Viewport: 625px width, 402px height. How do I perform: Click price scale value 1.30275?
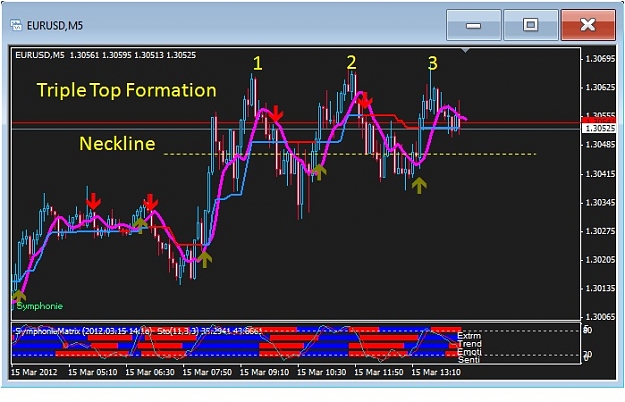pyautogui.click(x=600, y=231)
